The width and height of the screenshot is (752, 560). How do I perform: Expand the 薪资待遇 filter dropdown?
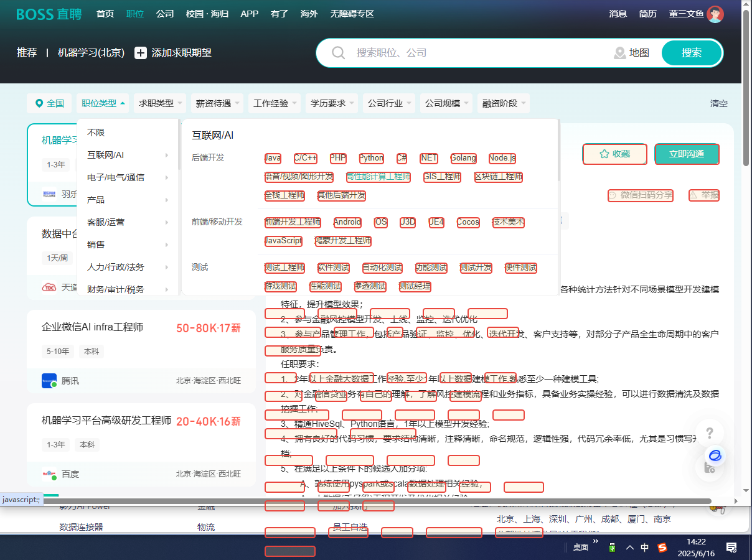click(x=217, y=103)
